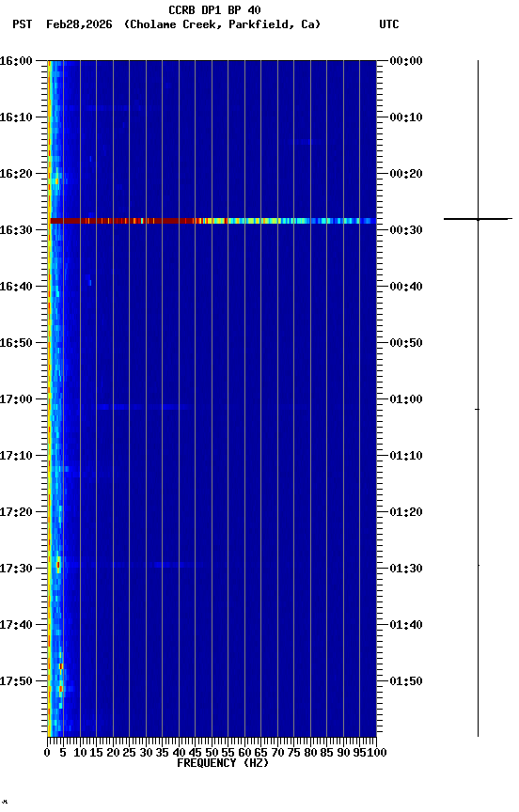Click the '01:50' UTC time label

click(x=406, y=681)
